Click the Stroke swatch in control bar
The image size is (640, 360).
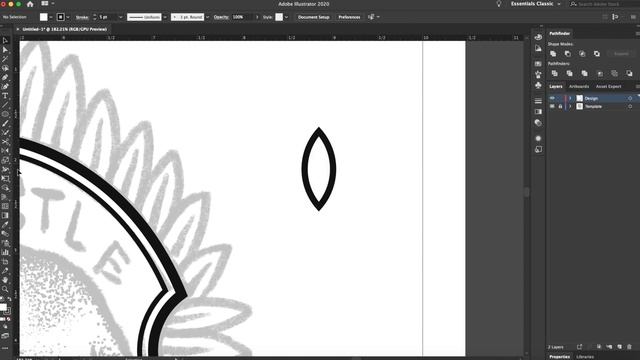pos(60,17)
